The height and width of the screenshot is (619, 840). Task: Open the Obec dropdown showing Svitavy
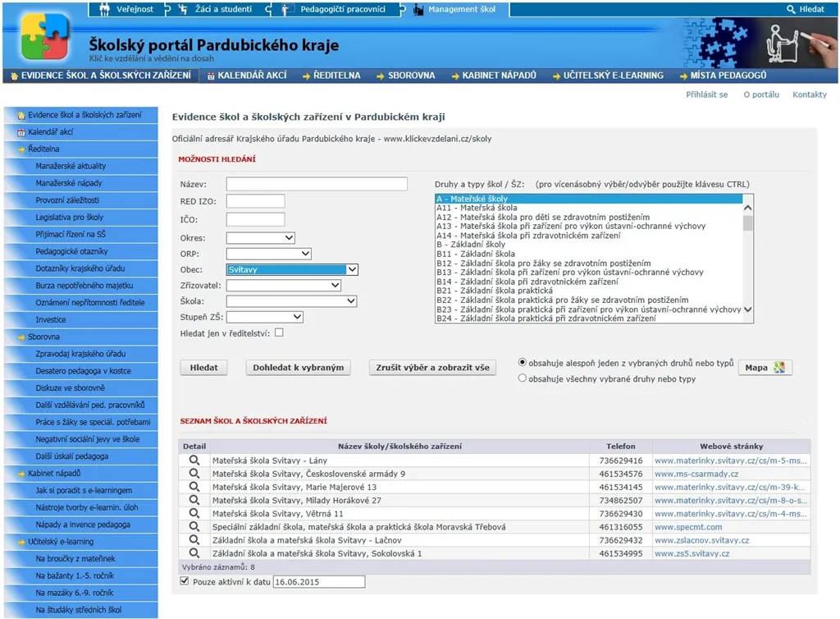[292, 269]
